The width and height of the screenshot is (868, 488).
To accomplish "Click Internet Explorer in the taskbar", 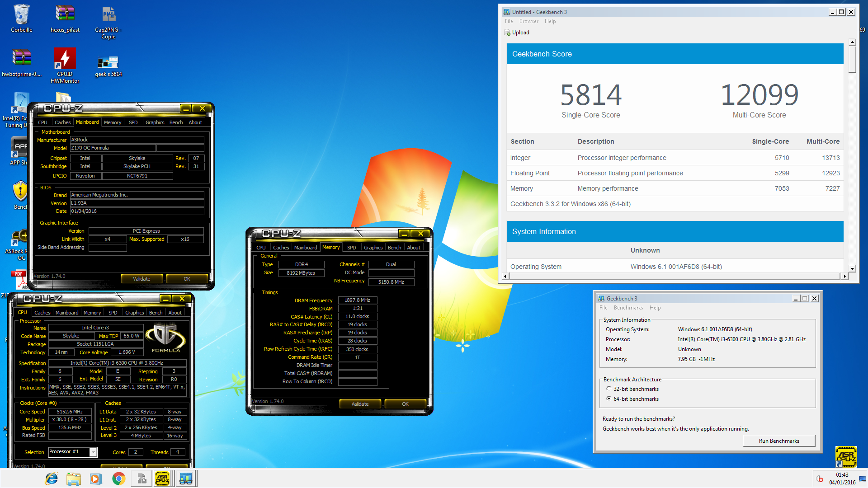I will (x=52, y=479).
